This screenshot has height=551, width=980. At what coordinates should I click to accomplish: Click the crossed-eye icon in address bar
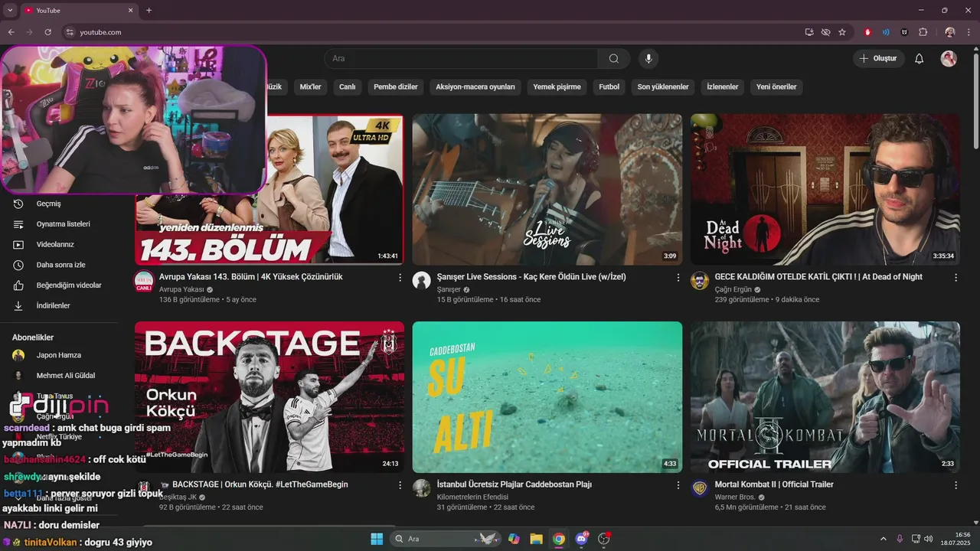click(825, 32)
